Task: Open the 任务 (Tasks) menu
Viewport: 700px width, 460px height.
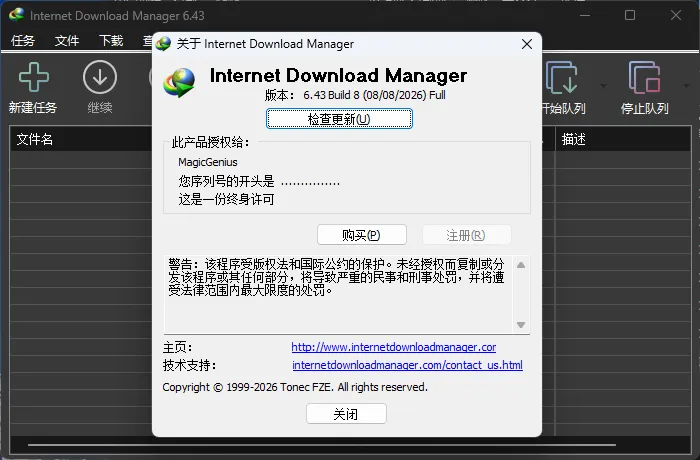Action: point(23,41)
